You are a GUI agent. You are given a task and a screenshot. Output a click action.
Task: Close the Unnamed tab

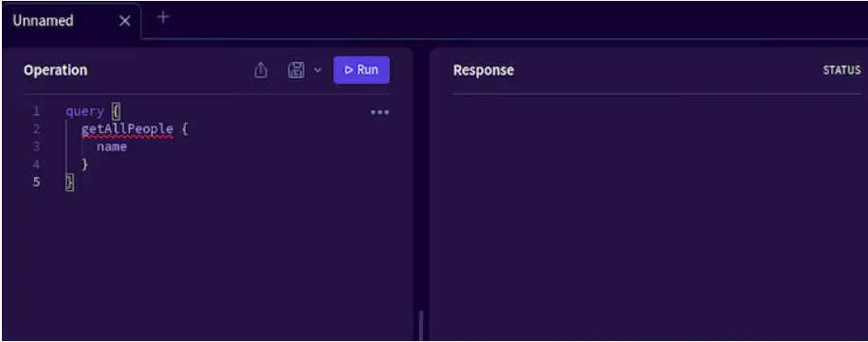(125, 21)
